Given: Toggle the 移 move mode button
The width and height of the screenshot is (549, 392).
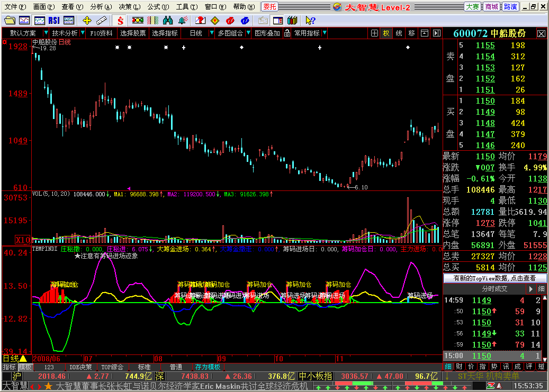Looking at the screenshot, I should click(411, 33).
